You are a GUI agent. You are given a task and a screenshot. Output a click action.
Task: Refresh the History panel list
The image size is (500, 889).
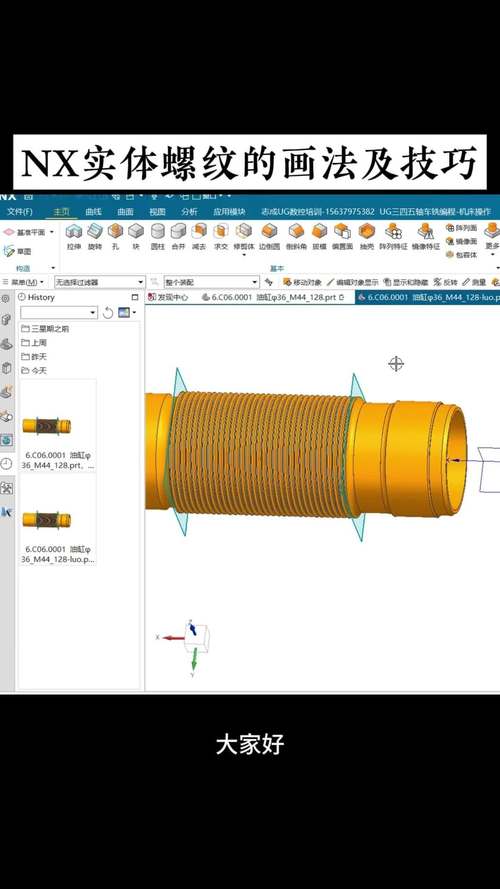108,312
